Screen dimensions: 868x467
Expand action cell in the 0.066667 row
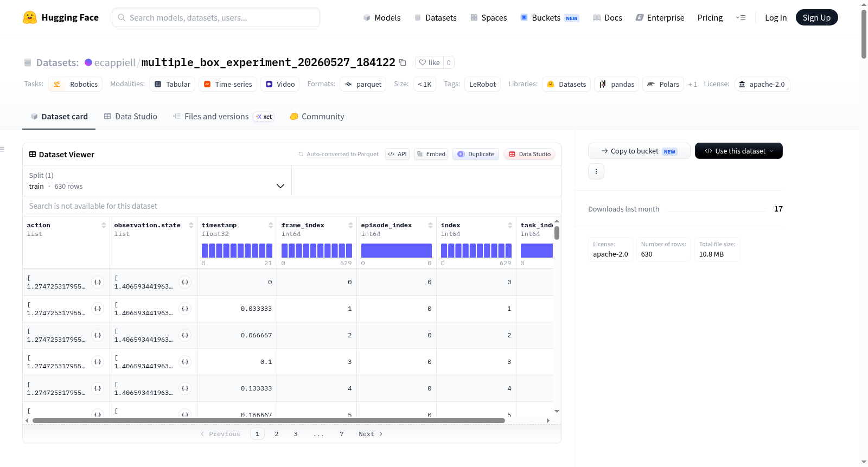tap(98, 335)
